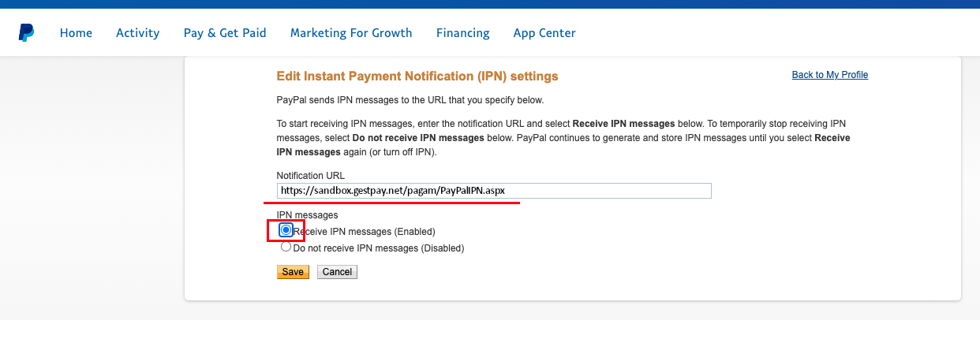Click the Cancel button
Screen dimensions: 980x339
[337, 272]
